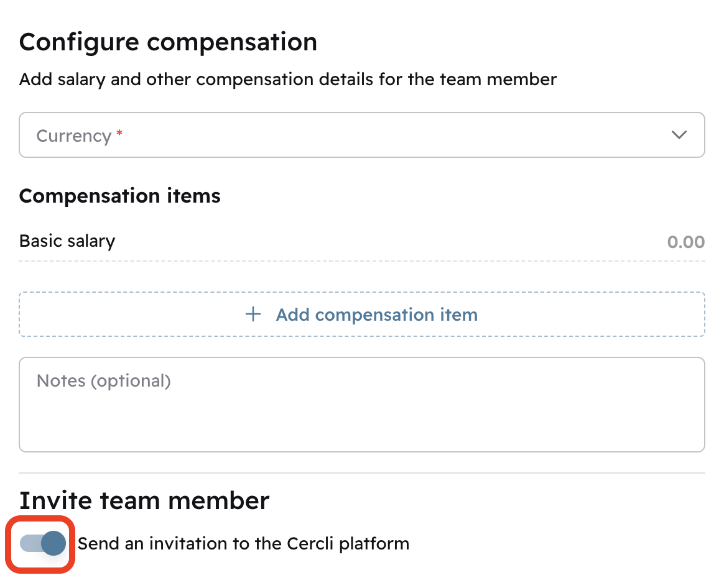
Task: Click the red required asterisk beside Currency
Action: coord(119,134)
